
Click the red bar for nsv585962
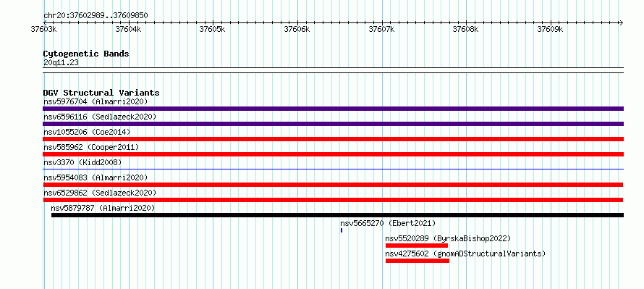coord(333,154)
